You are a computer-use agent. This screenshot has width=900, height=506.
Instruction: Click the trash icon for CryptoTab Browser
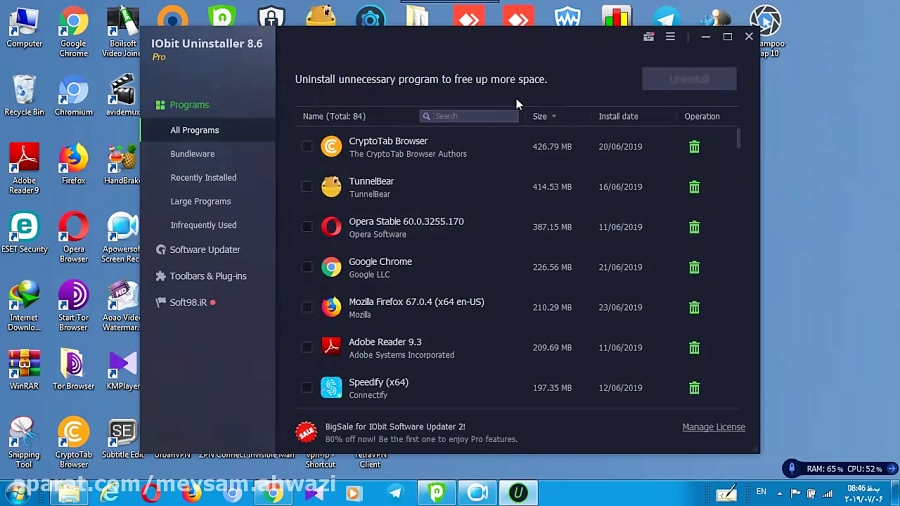(694, 147)
